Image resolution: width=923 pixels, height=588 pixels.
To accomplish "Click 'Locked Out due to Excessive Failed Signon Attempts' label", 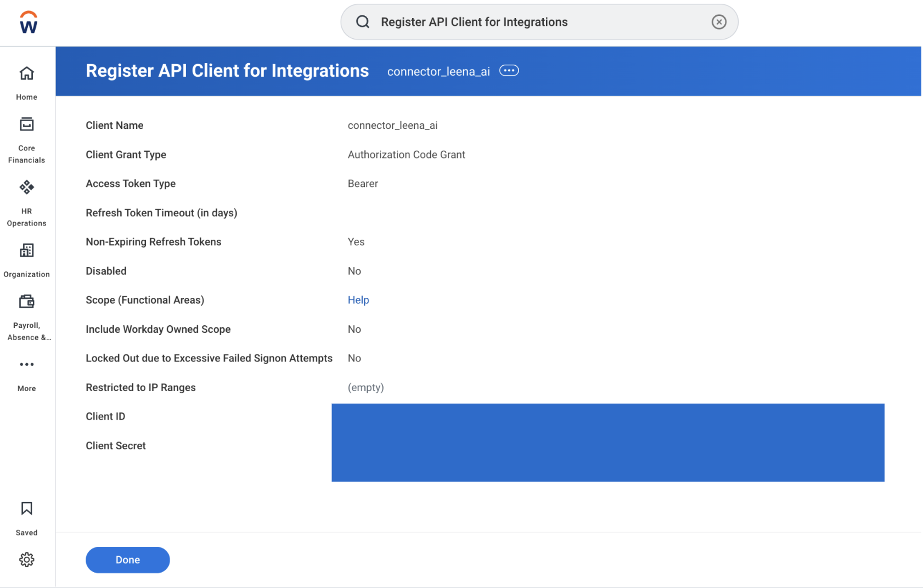I will [209, 358].
